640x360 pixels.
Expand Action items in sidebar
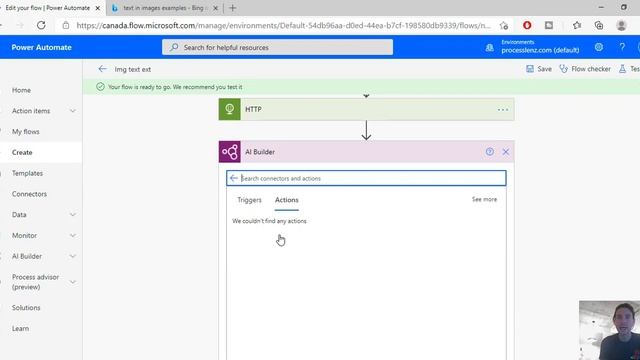pyautogui.click(x=73, y=111)
